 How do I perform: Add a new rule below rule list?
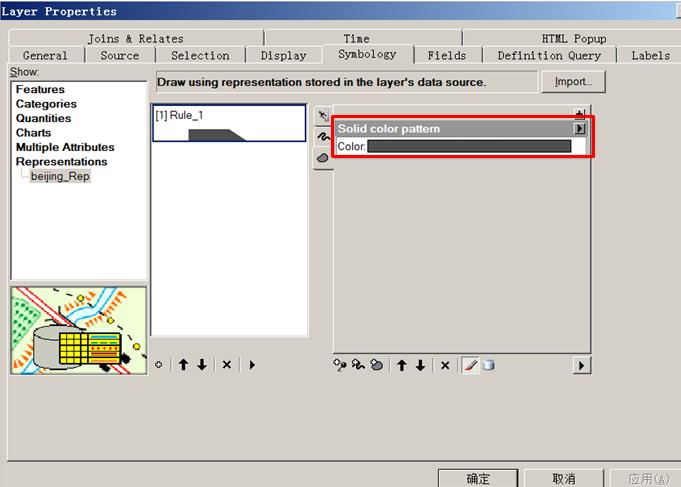click(x=159, y=365)
